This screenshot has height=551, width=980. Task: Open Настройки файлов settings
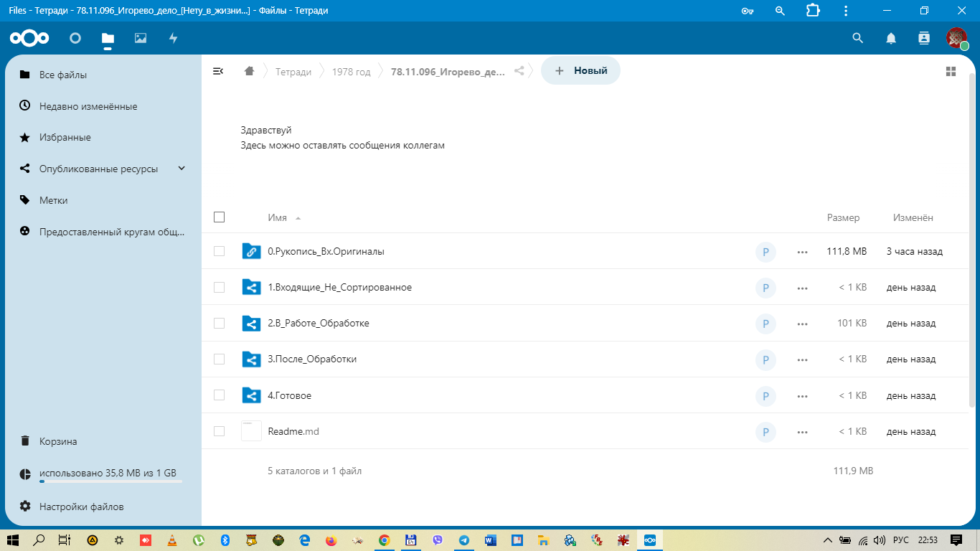point(81,507)
